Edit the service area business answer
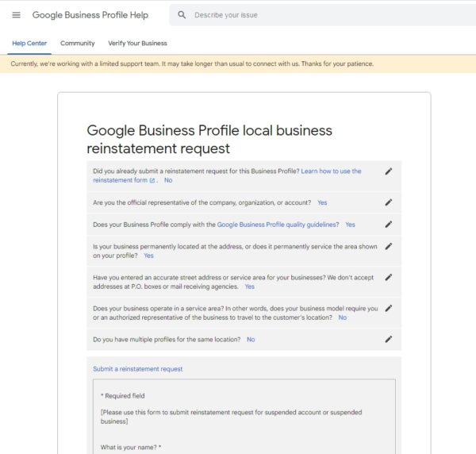Viewport: 476px width, 454px height. pyautogui.click(x=388, y=308)
